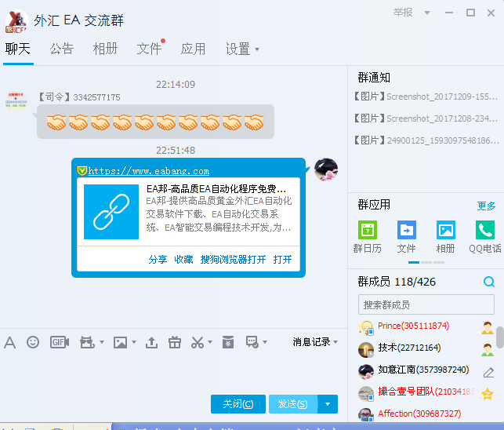Select member 技术(22712164)
This screenshot has height=430, width=504.
pos(409,348)
